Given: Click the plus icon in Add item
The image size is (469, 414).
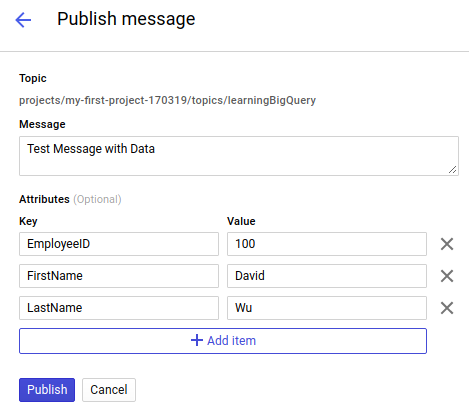Looking at the screenshot, I should point(197,340).
